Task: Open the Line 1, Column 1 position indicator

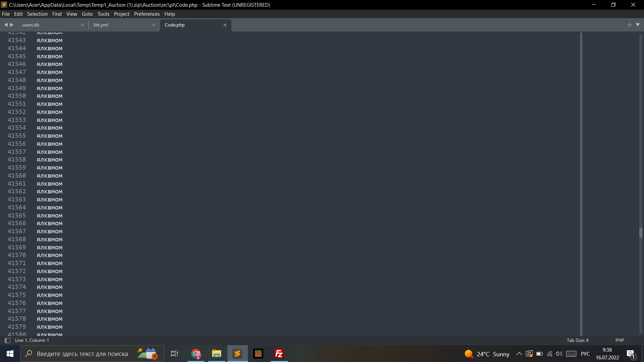Action: (32, 341)
